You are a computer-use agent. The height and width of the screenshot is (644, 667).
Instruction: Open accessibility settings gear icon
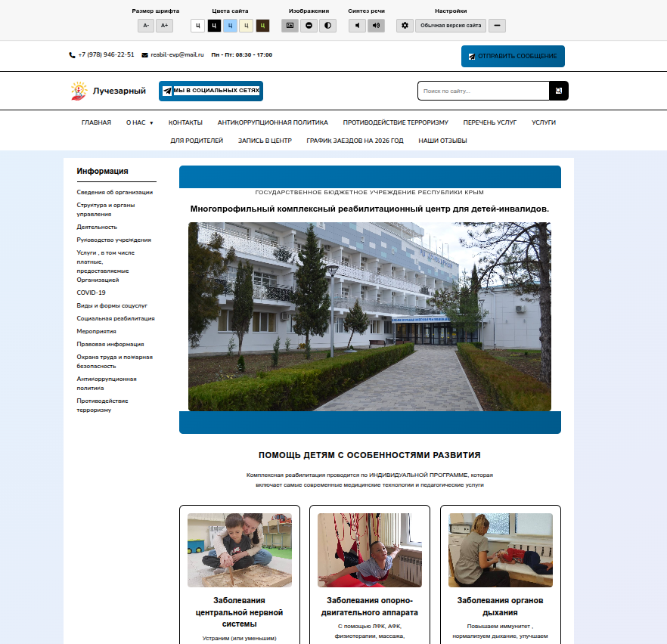coord(405,26)
